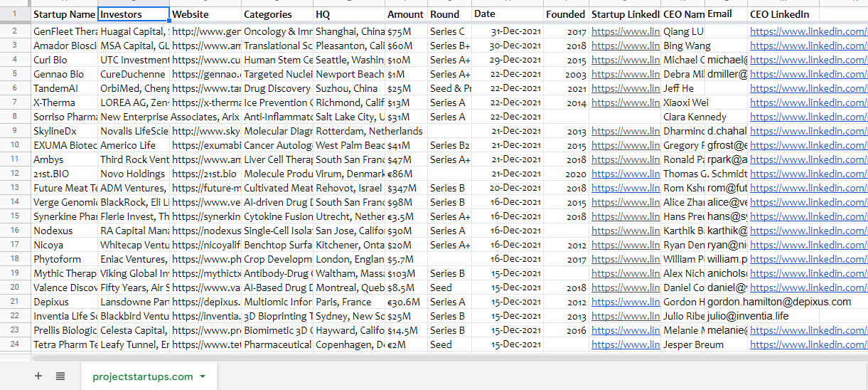The image size is (868, 390).
Task: Select the CEO LinkedIn header cell
Action: (784, 14)
